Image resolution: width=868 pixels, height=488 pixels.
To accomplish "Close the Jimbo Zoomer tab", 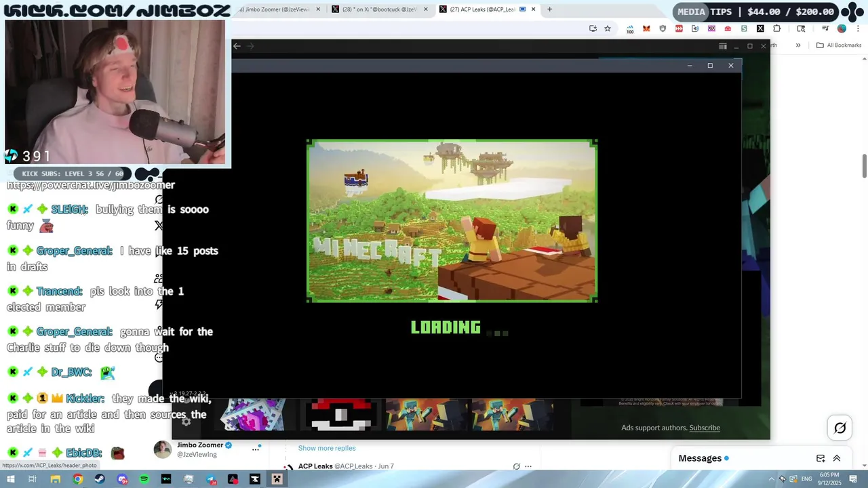I will pyautogui.click(x=317, y=9).
